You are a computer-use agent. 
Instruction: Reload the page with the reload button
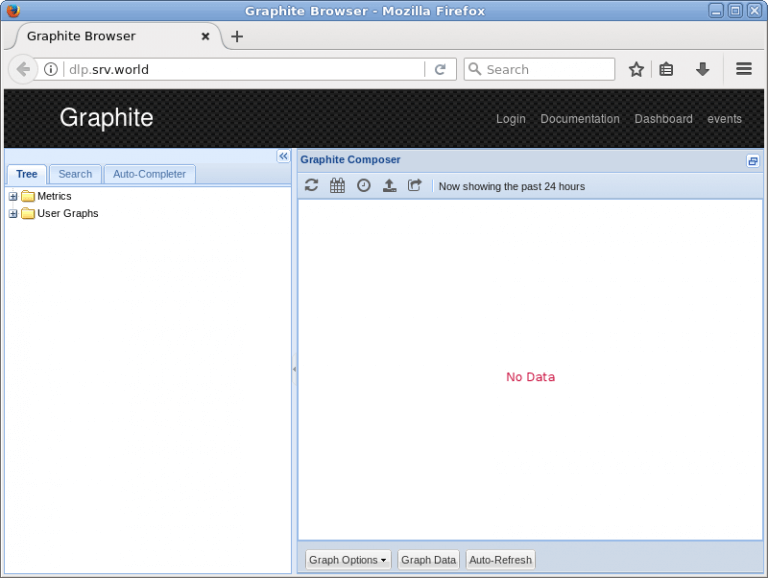440,70
